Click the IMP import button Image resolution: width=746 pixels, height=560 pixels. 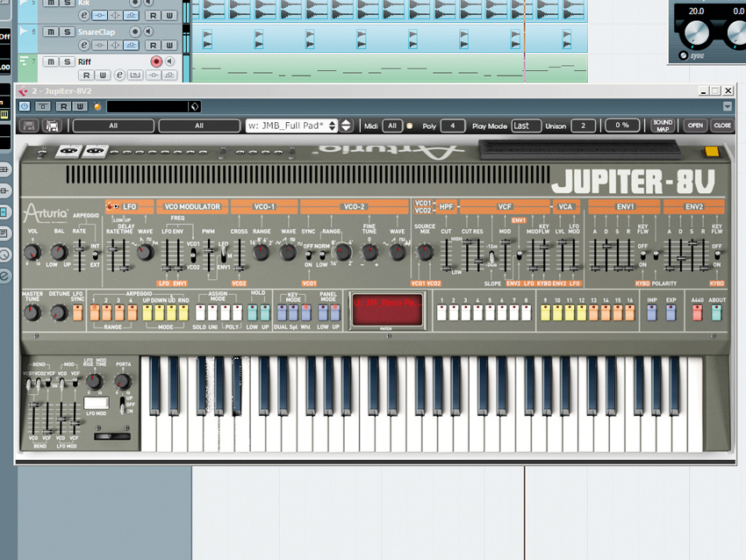pyautogui.click(x=652, y=312)
